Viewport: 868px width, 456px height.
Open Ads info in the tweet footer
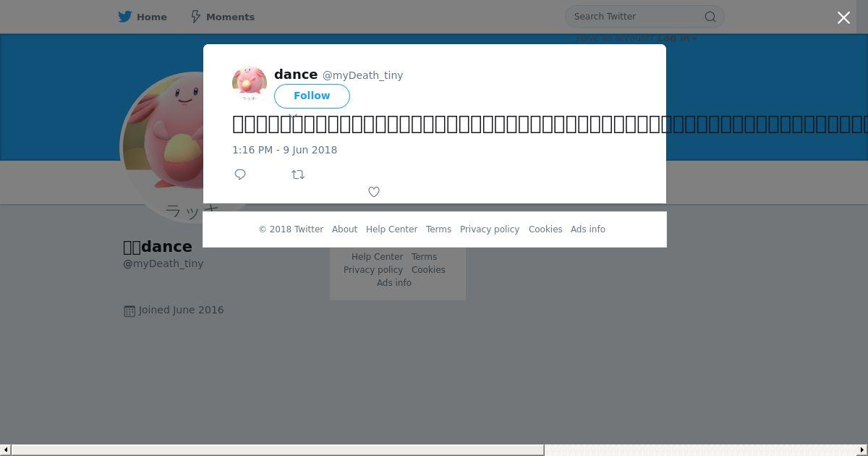pyautogui.click(x=588, y=229)
